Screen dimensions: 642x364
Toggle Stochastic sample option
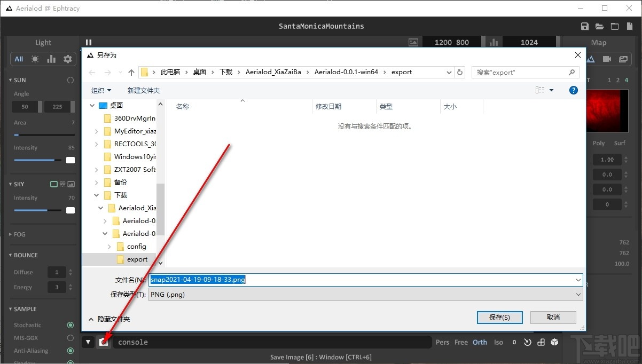[71, 325]
